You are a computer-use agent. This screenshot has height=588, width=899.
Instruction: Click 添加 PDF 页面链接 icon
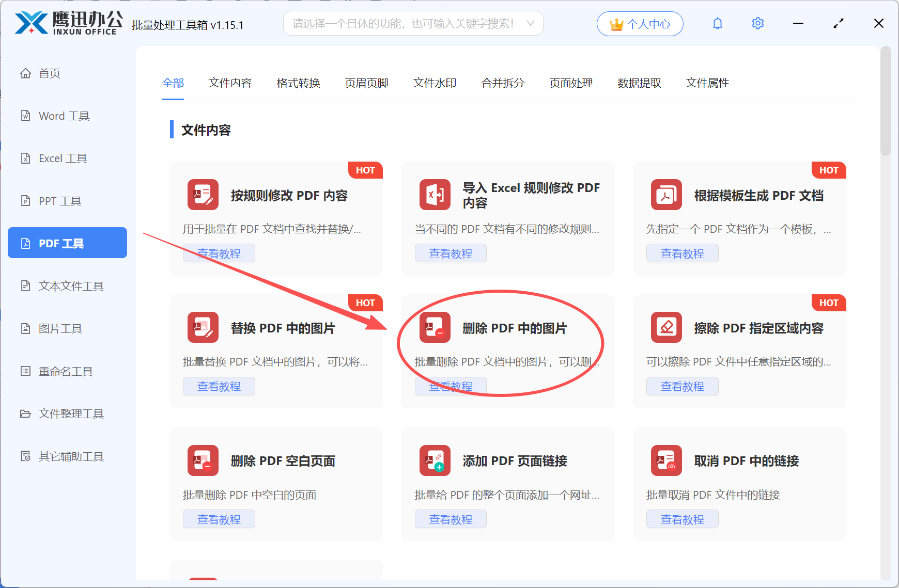(435, 460)
